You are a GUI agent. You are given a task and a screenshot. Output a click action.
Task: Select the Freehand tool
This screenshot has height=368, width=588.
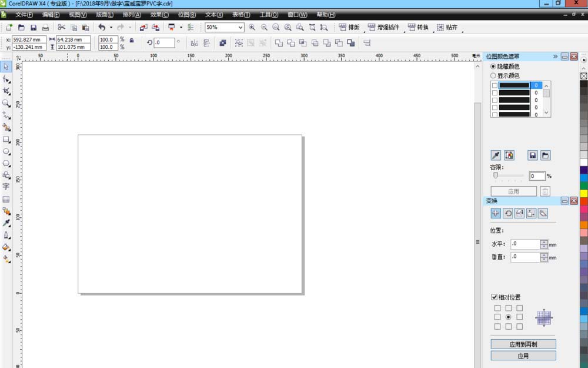[x=6, y=115]
